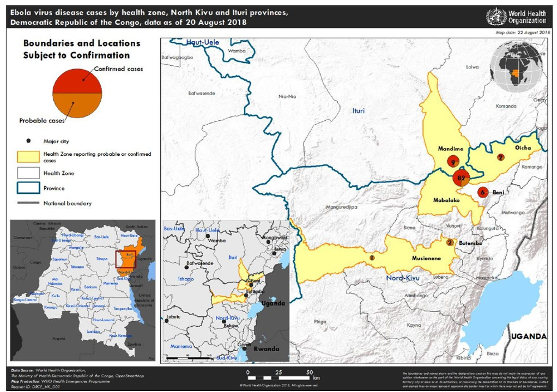
Task: Click the Bunia city label in regional inset
Action: [x=280, y=249]
